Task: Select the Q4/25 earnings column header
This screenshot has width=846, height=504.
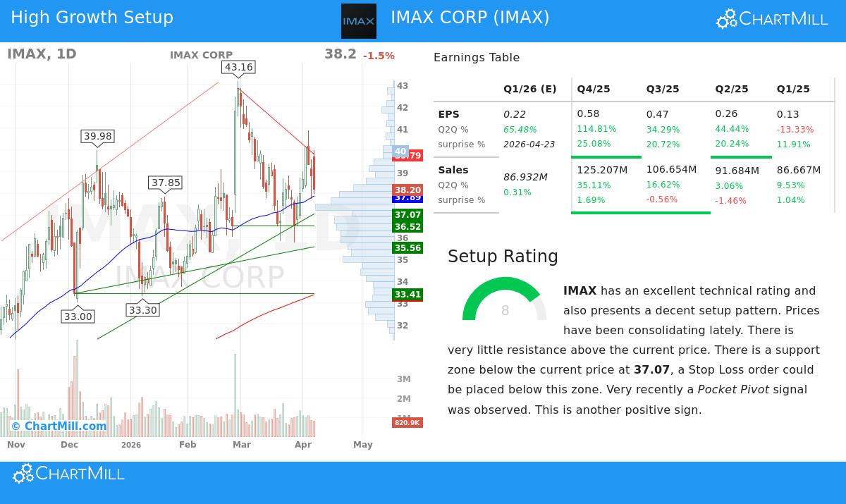Action: (x=593, y=89)
